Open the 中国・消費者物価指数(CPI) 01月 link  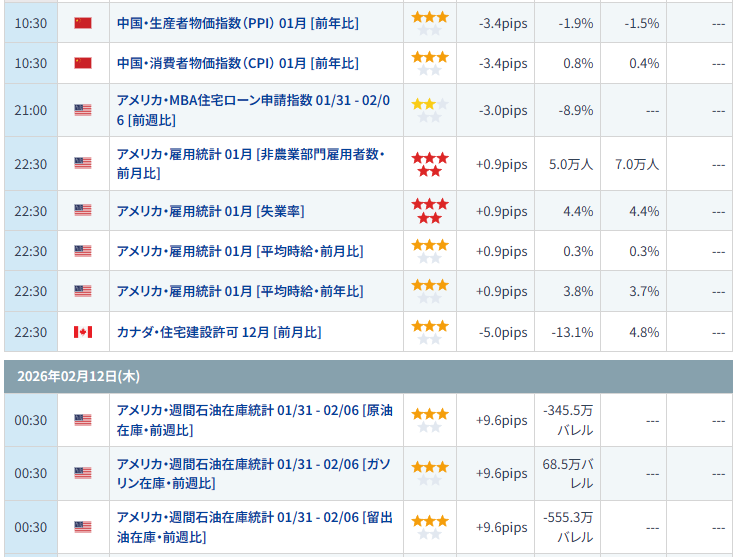click(x=237, y=63)
